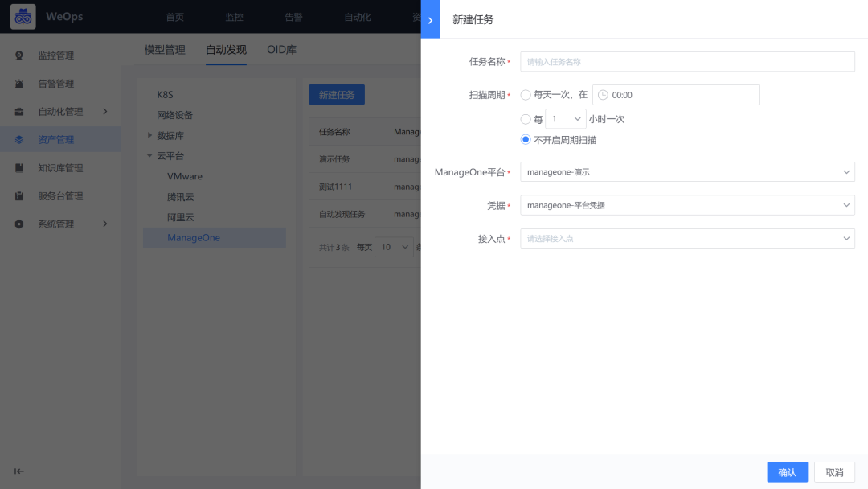868x489 pixels.
Task: Open the clock icon in the time picker
Action: pyautogui.click(x=603, y=95)
